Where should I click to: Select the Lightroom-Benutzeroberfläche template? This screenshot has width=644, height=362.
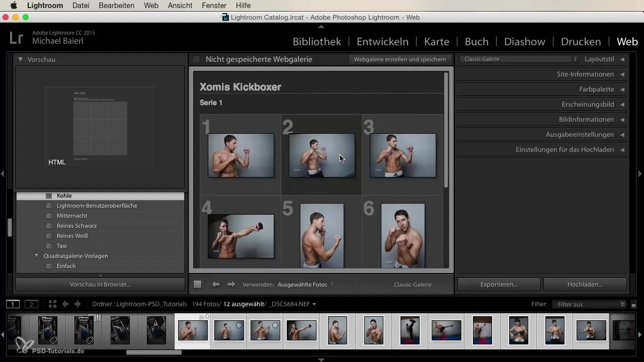point(97,206)
